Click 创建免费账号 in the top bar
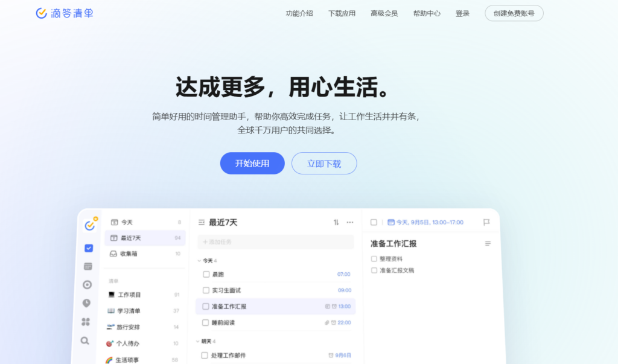 (514, 13)
